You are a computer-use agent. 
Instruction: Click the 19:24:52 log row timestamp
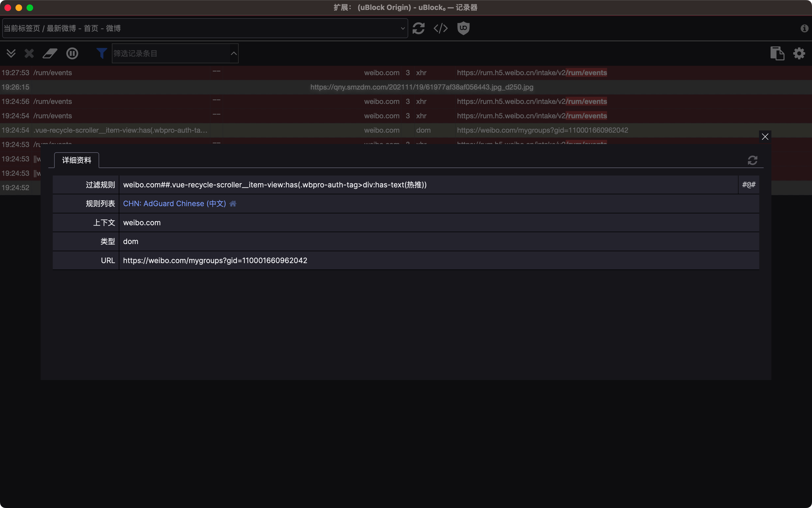coord(15,188)
